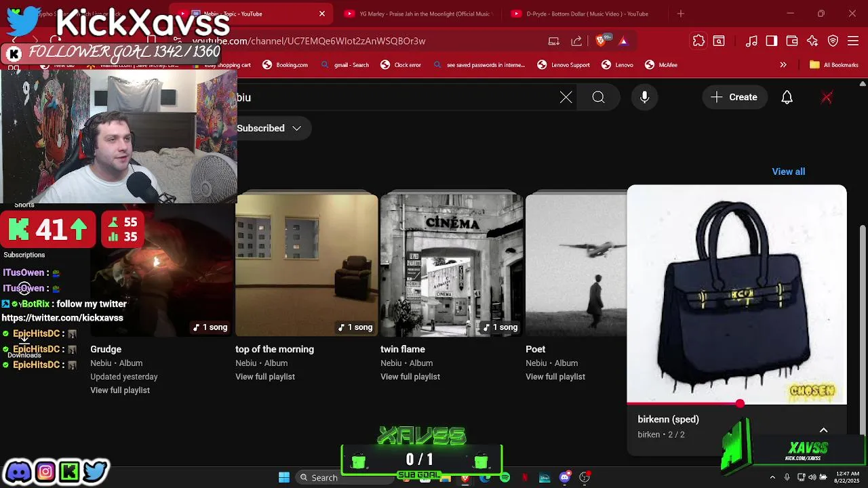Open the Leo AI sparkle icon
Screen dimensions: 868x488
pos(812,41)
